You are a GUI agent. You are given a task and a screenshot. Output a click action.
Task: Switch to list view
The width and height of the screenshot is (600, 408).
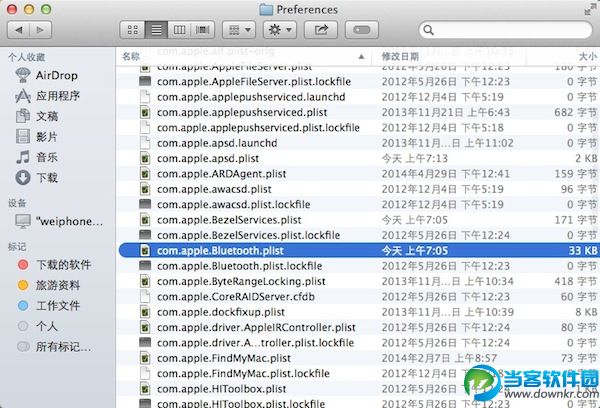coord(156,30)
